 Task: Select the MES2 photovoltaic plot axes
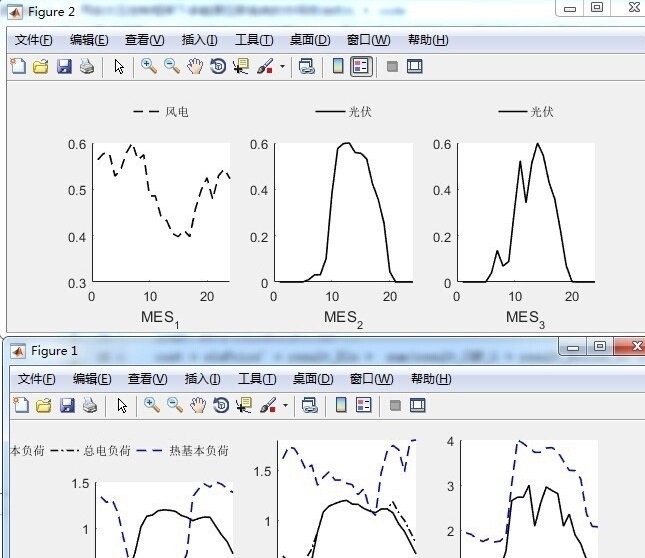(x=344, y=212)
